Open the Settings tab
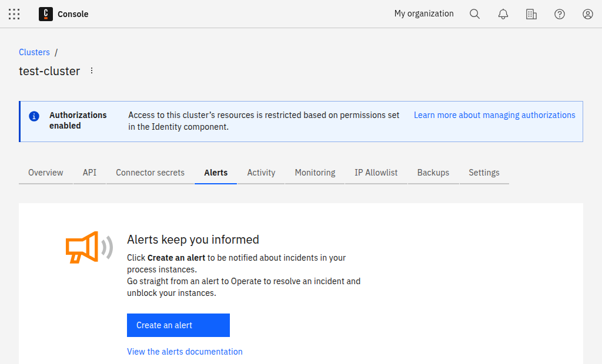 click(x=484, y=173)
